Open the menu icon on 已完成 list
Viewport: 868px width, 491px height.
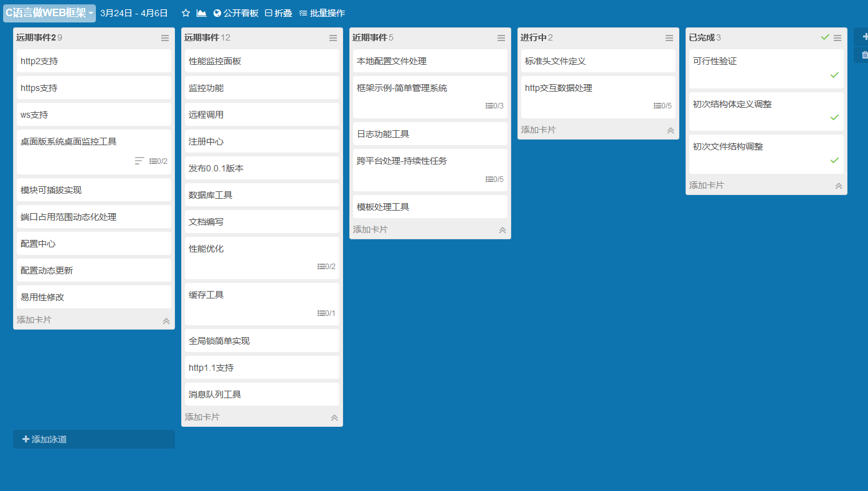(838, 37)
